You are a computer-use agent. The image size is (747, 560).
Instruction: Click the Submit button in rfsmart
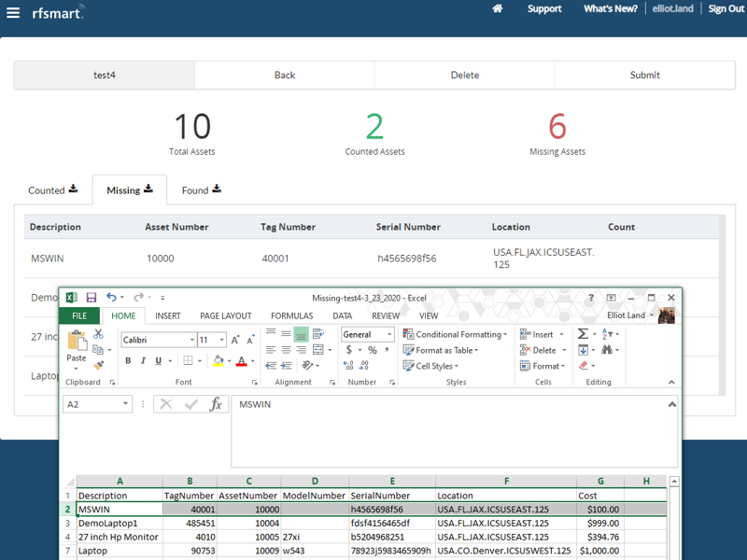point(645,75)
